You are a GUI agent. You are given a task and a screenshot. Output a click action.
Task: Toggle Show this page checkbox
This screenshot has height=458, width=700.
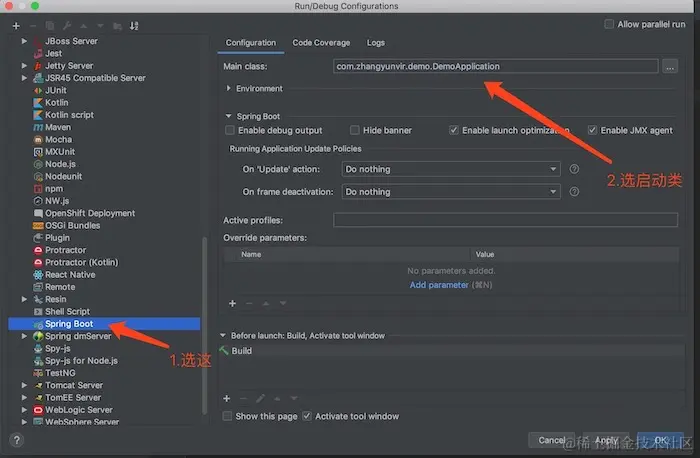click(x=227, y=416)
